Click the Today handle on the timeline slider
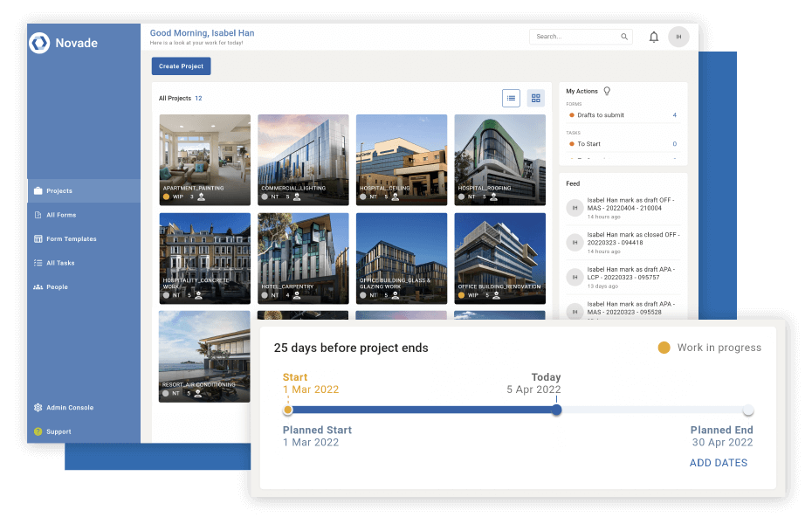 pyautogui.click(x=556, y=409)
